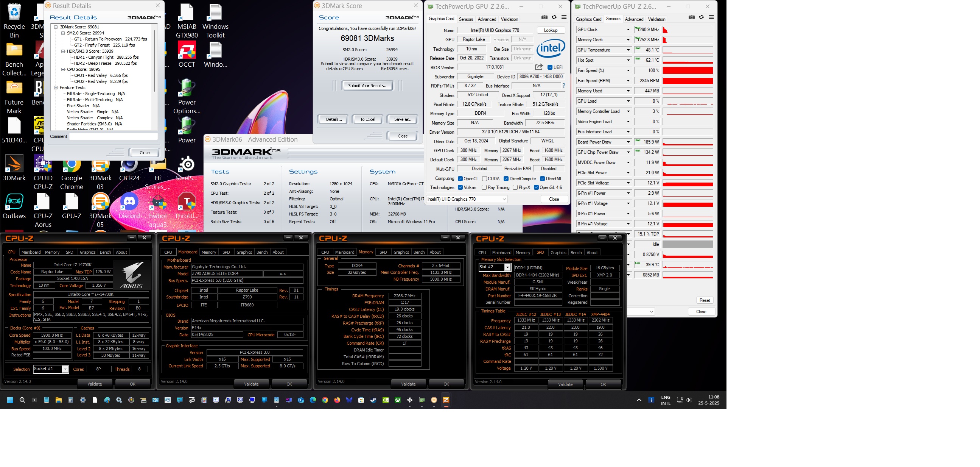Show hidden system tray icons chevron
Viewport: 980px width, 467px height.
[639, 400]
